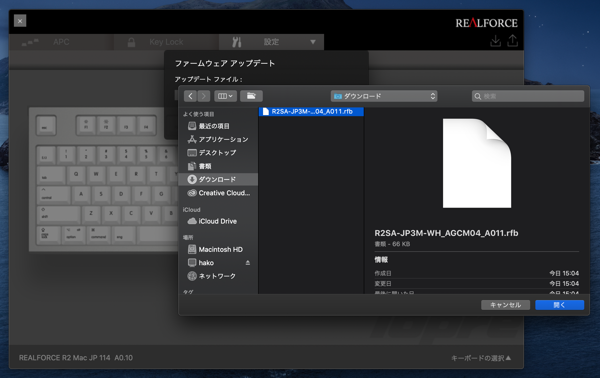Select 最近の項目 in the sidebar

218,126
